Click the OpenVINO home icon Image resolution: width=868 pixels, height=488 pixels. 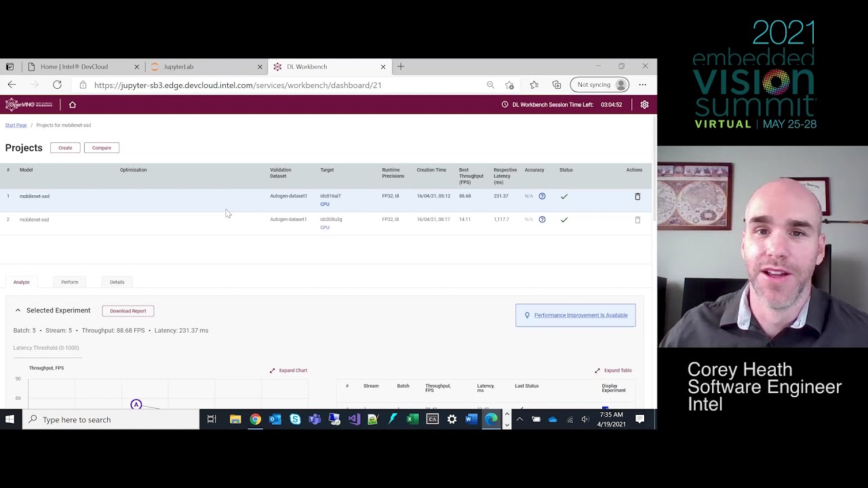tap(73, 104)
